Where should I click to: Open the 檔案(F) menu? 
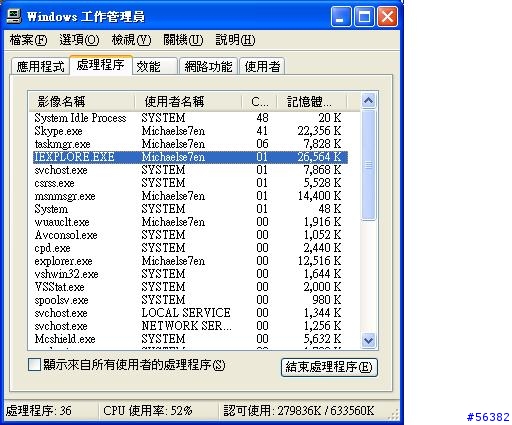point(28,40)
